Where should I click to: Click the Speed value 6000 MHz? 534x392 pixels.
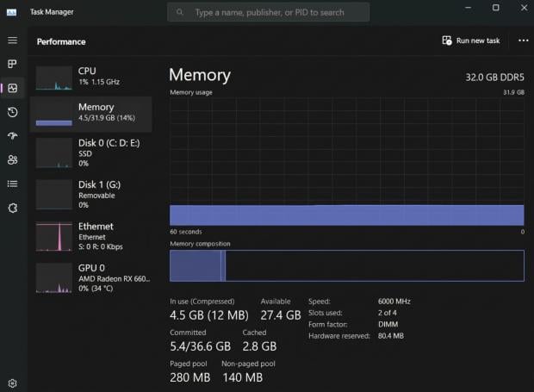point(394,302)
